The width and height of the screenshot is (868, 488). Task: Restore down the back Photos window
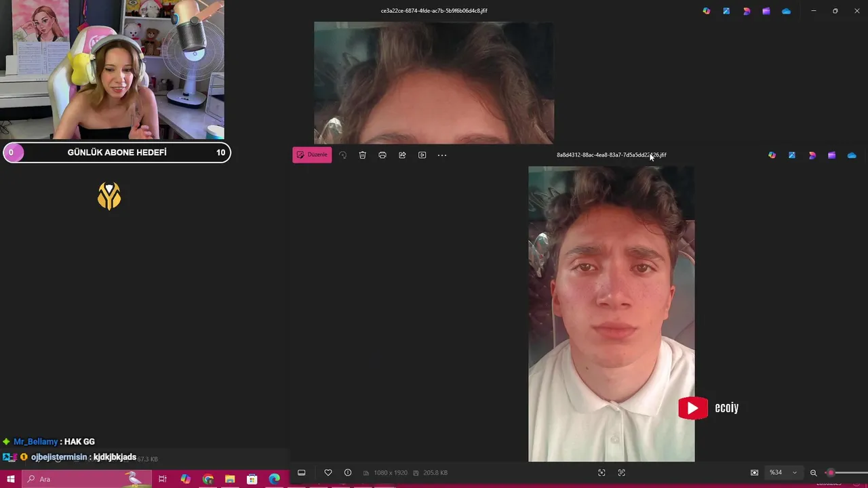(x=835, y=11)
